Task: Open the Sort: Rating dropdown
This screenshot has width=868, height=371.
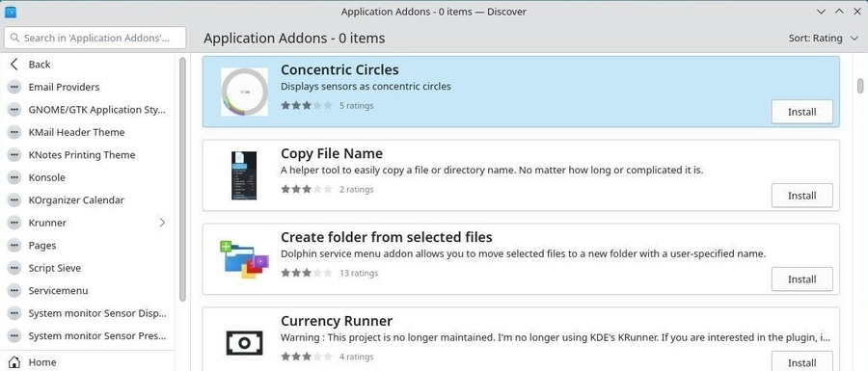Action: [824, 39]
